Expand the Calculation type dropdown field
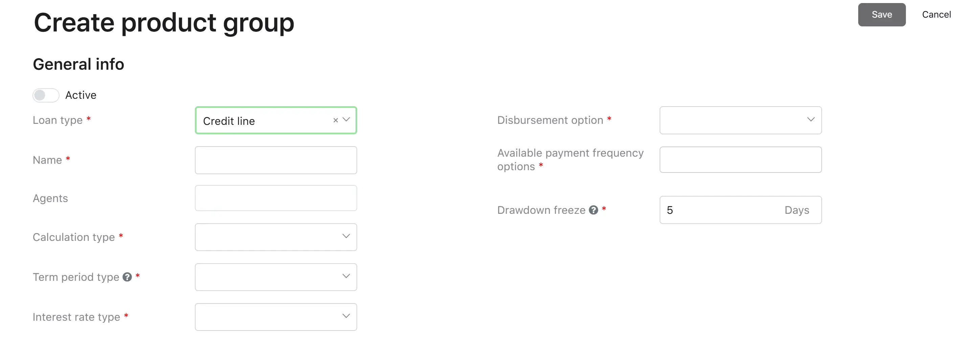Viewport: 980px width, 340px height. click(x=276, y=237)
